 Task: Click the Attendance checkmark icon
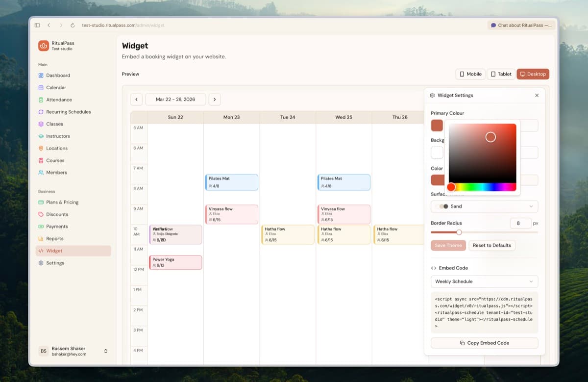(41, 100)
